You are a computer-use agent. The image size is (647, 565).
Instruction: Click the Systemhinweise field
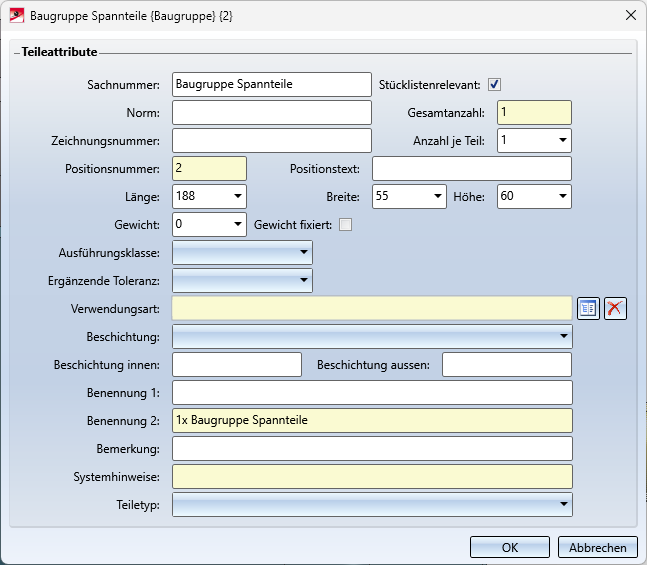pos(372,477)
